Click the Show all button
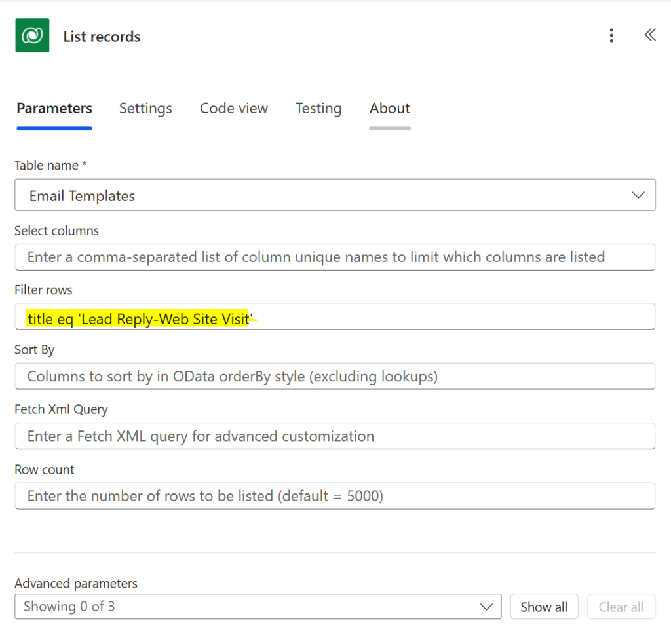671x644 pixels. 544,607
